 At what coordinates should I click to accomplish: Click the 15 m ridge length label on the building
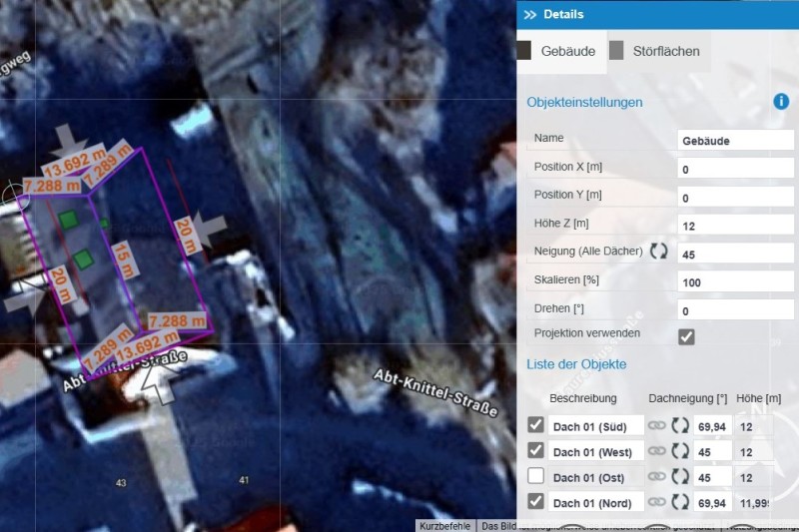point(121,259)
